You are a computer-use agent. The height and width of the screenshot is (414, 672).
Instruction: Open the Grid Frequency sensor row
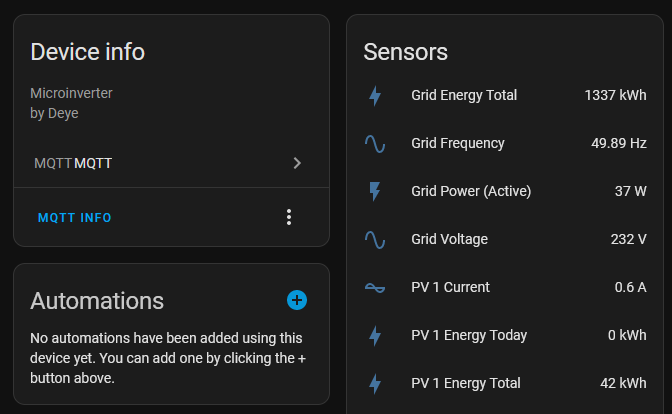click(505, 143)
